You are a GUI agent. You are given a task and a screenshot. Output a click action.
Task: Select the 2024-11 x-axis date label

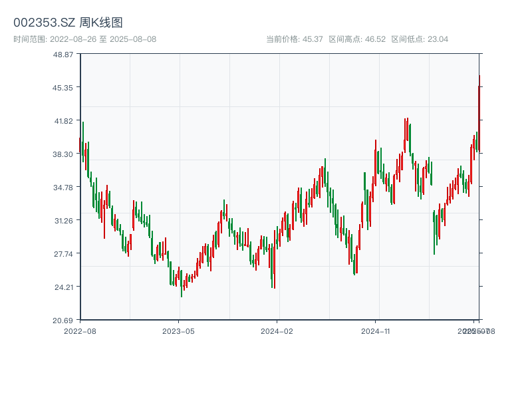[x=375, y=331]
